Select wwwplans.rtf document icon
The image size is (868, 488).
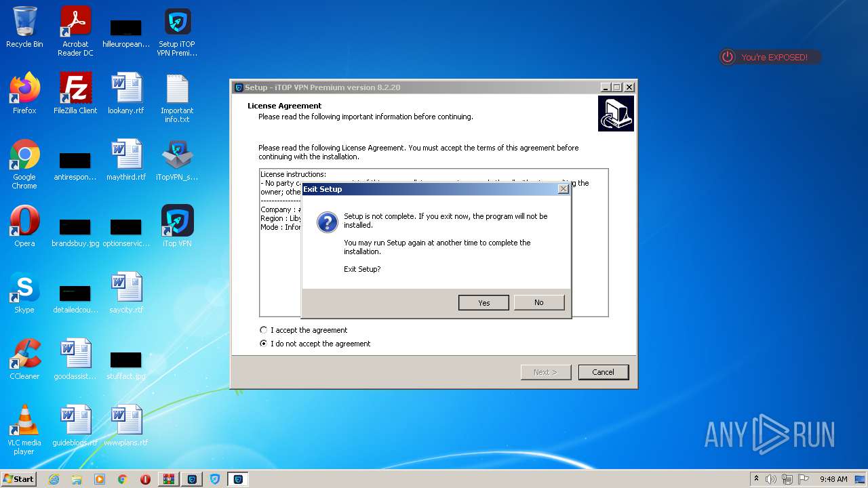tap(126, 426)
